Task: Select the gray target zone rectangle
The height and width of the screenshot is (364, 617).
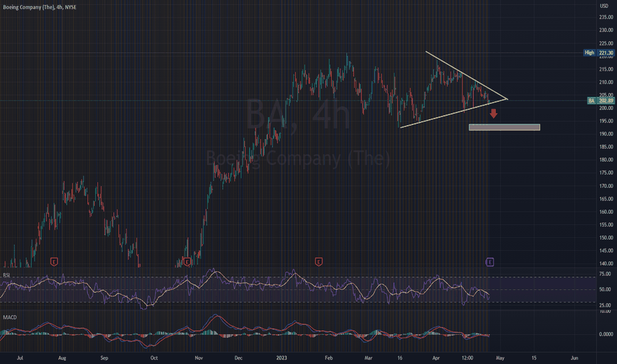Action: click(x=504, y=127)
